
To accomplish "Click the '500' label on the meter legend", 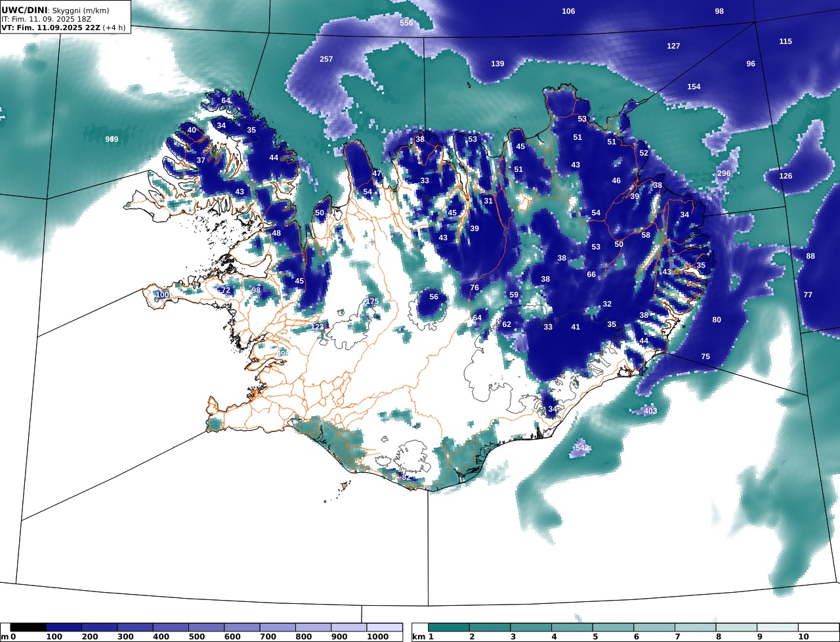I will pyautogui.click(x=198, y=637).
